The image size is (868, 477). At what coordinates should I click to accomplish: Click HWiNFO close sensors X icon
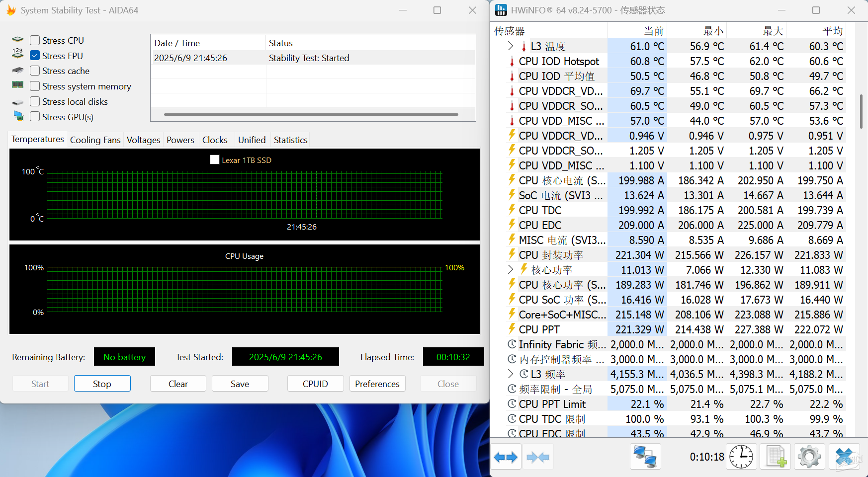click(x=844, y=457)
